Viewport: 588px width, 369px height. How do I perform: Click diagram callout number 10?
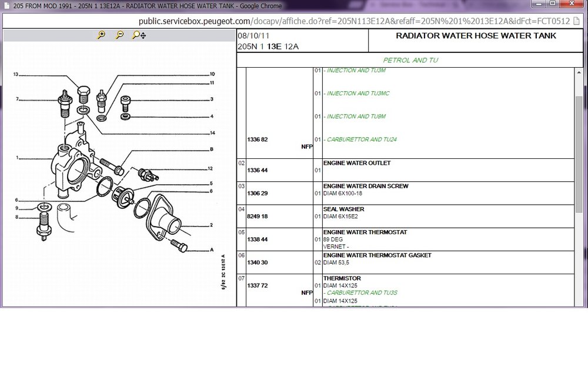212,74
